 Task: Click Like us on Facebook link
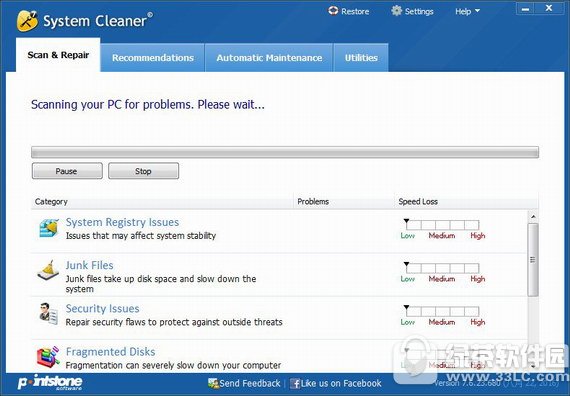[x=341, y=383]
